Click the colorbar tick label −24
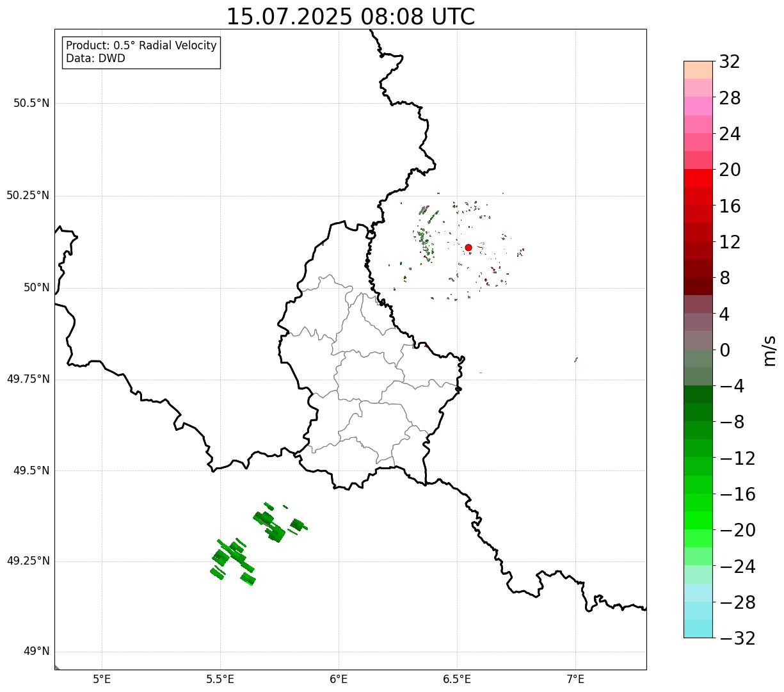The image size is (784, 692). [x=737, y=567]
